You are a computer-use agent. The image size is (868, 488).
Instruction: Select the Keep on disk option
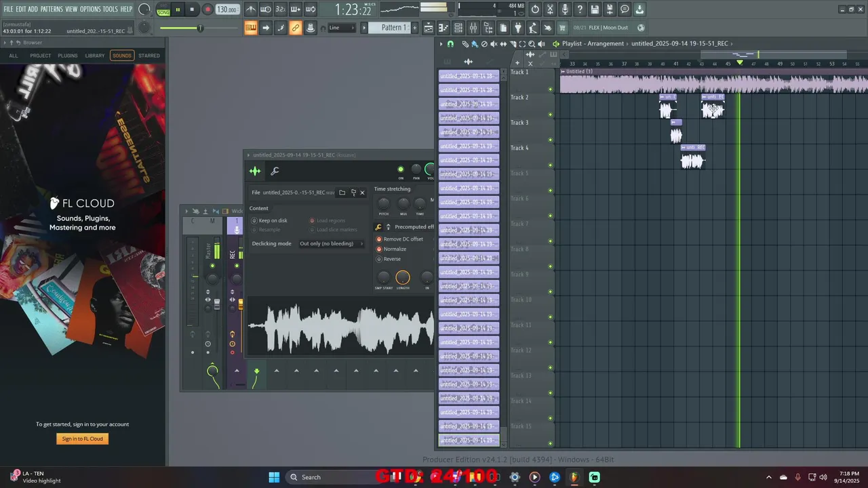pyautogui.click(x=270, y=220)
